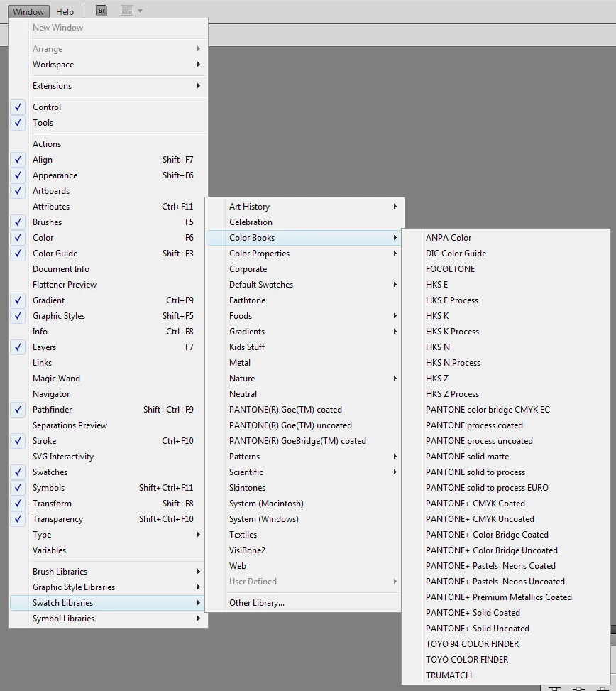The width and height of the screenshot is (616, 691).
Task: Toggle the Appearance panel checkmark
Action: (x=108, y=175)
